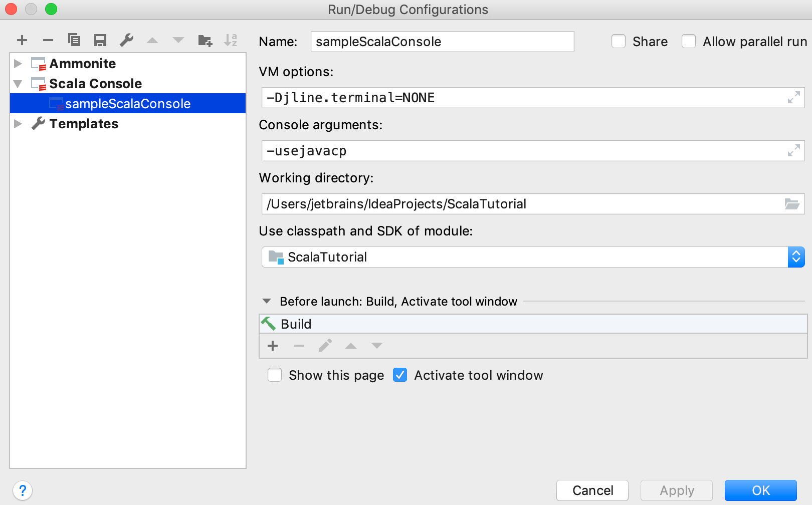Enable Allow parallel run
The width and height of the screenshot is (812, 505).
click(689, 41)
